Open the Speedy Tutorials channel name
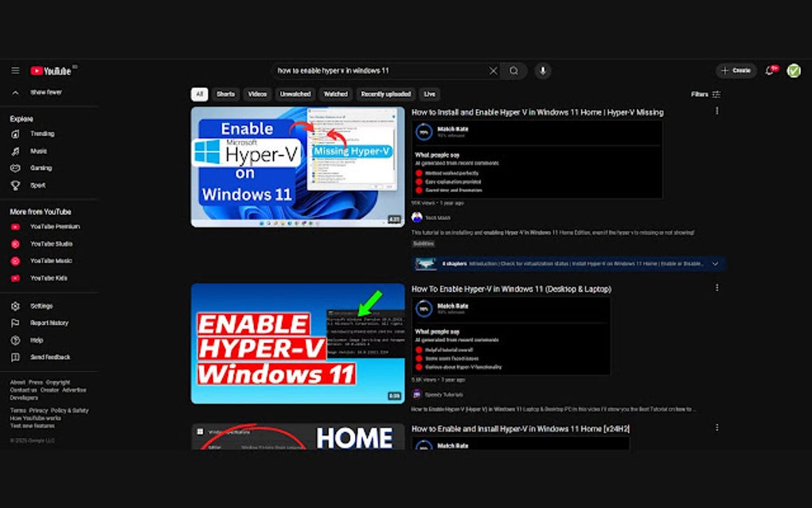Viewport: 812px width, 508px height. click(443, 395)
